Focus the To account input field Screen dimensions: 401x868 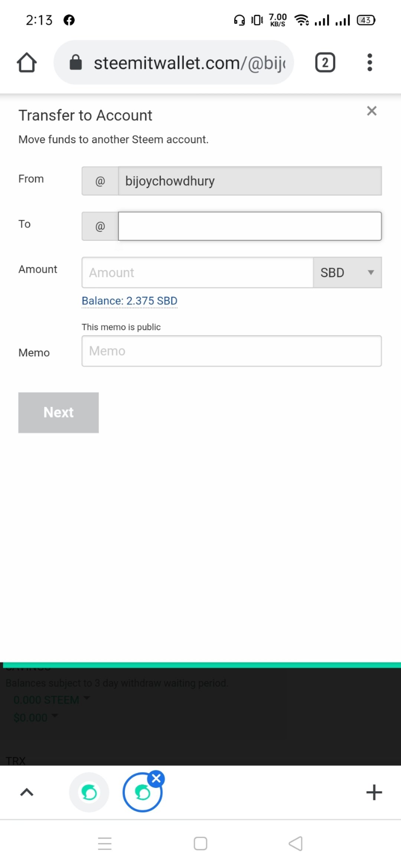click(250, 226)
